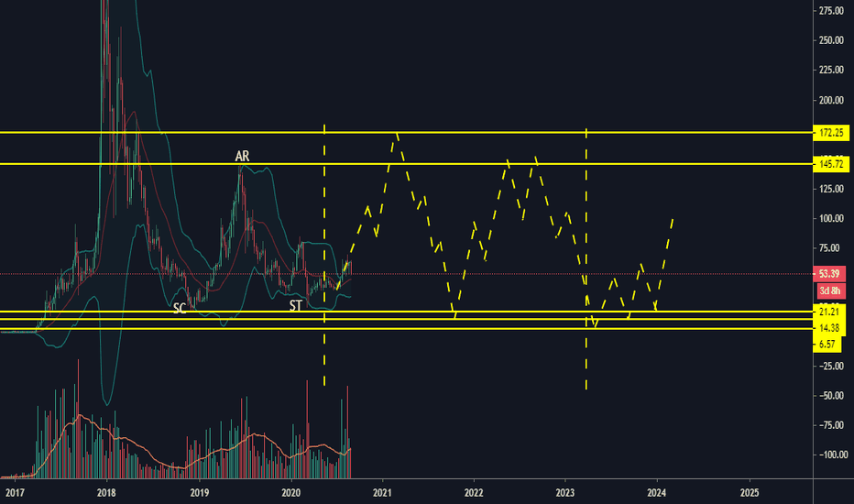This screenshot has height=504, width=854.
Task: Select the SC annotation text on chart
Action: pyautogui.click(x=180, y=309)
